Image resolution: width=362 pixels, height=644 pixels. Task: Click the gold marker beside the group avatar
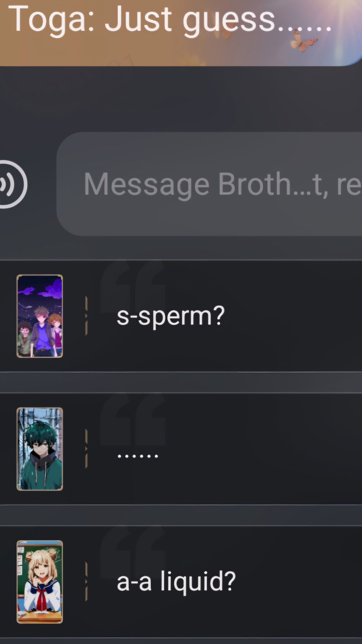pos(86,316)
